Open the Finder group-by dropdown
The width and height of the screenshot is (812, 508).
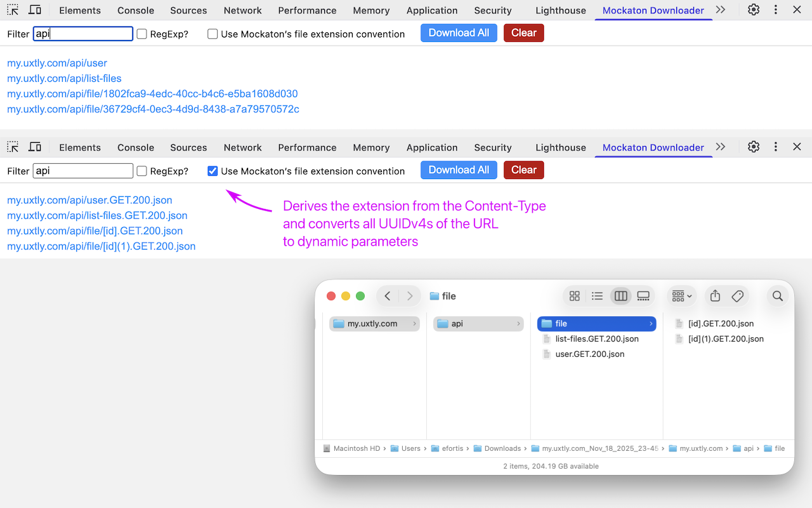(x=681, y=296)
